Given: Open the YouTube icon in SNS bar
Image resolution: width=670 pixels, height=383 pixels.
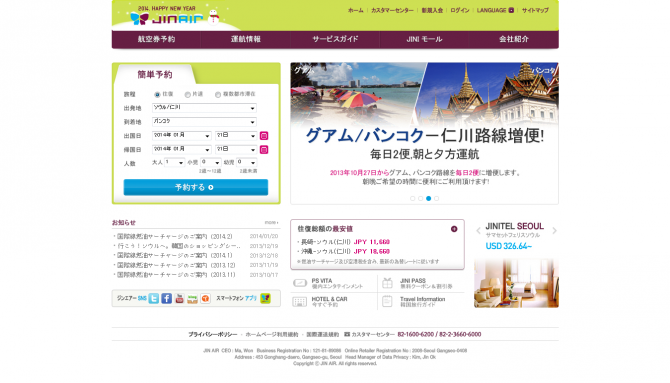Looking at the screenshot, I should pyautogui.click(x=179, y=298).
